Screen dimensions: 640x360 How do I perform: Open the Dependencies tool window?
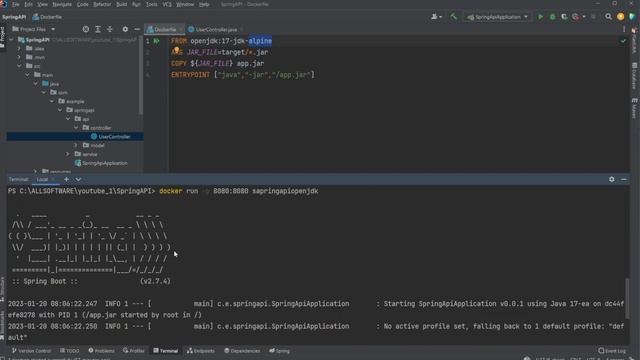(x=242, y=351)
